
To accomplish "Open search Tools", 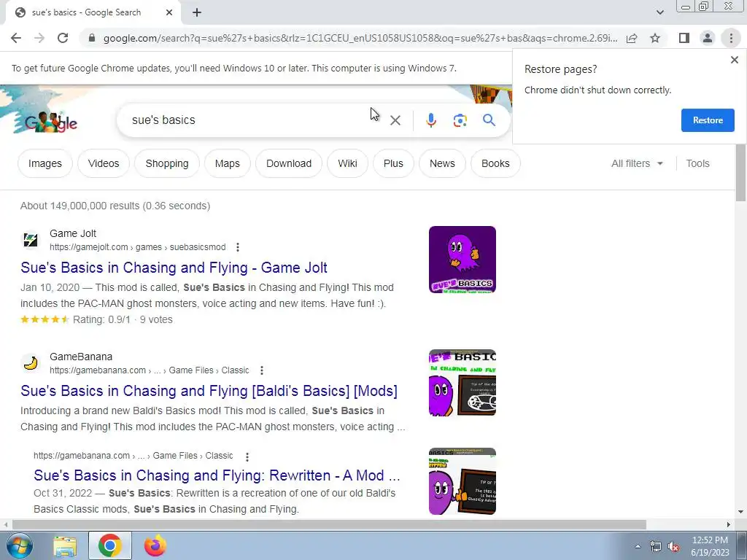I will tap(697, 163).
